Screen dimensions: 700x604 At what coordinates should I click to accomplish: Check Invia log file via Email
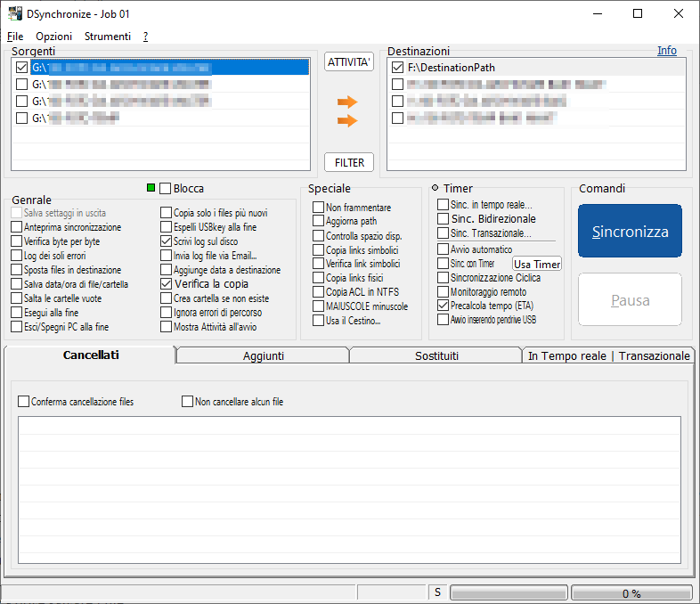click(x=166, y=256)
